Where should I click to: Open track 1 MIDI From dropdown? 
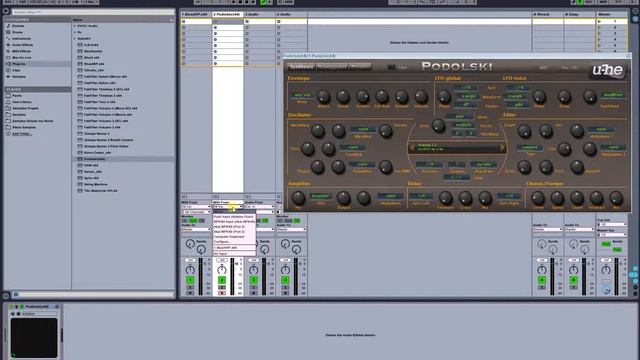point(196,207)
